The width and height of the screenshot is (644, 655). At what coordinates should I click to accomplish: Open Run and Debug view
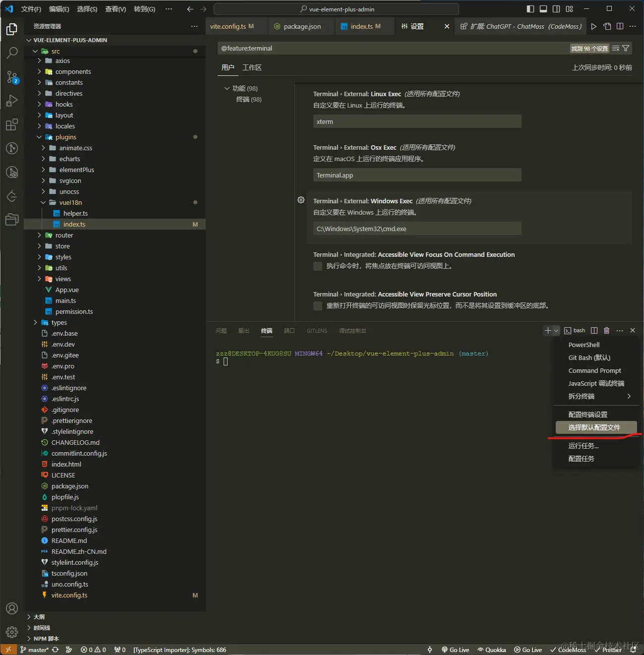(x=12, y=101)
